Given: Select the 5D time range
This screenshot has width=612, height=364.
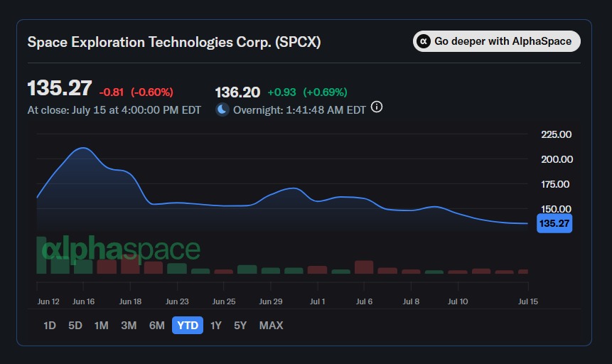Looking at the screenshot, I should [75, 326].
